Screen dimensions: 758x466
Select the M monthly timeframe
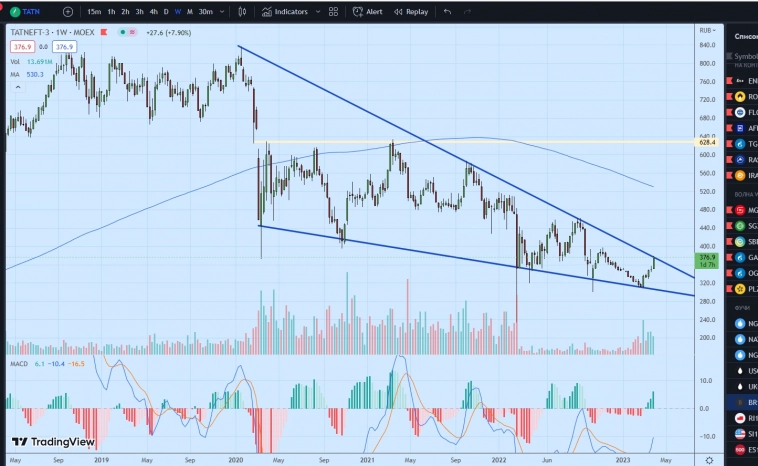190,12
